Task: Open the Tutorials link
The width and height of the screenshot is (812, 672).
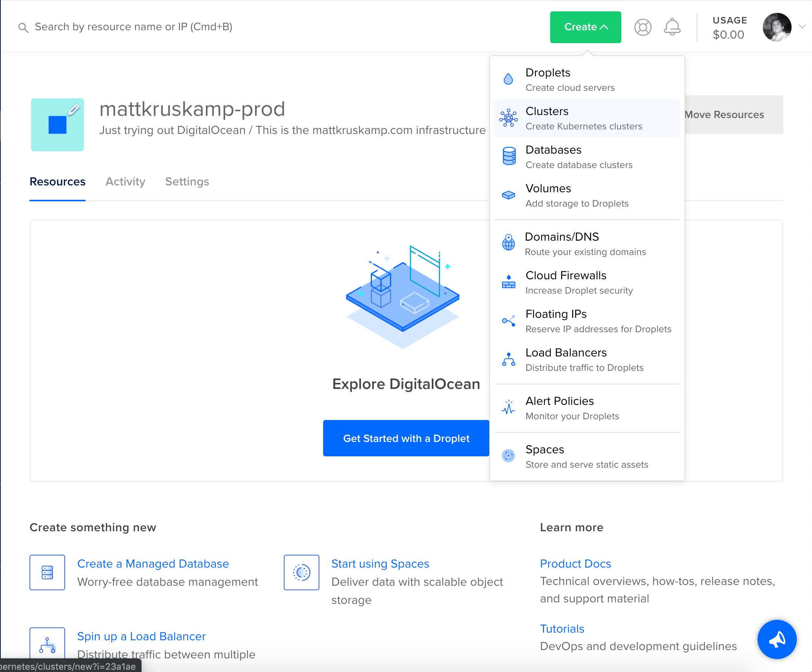Action: [x=562, y=629]
